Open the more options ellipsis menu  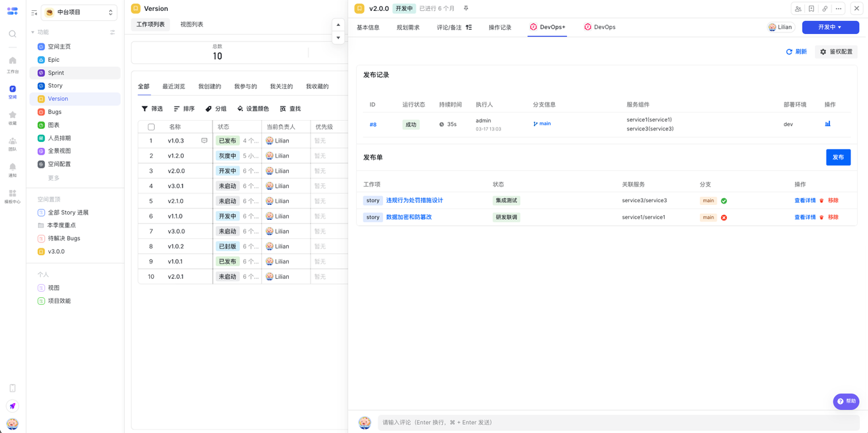pyautogui.click(x=839, y=9)
